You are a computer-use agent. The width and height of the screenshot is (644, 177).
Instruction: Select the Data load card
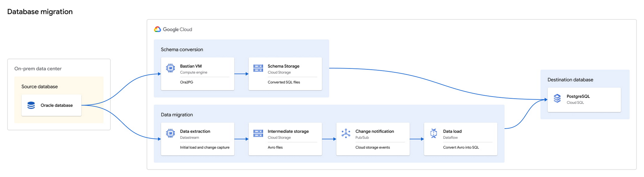pyautogui.click(x=460, y=139)
